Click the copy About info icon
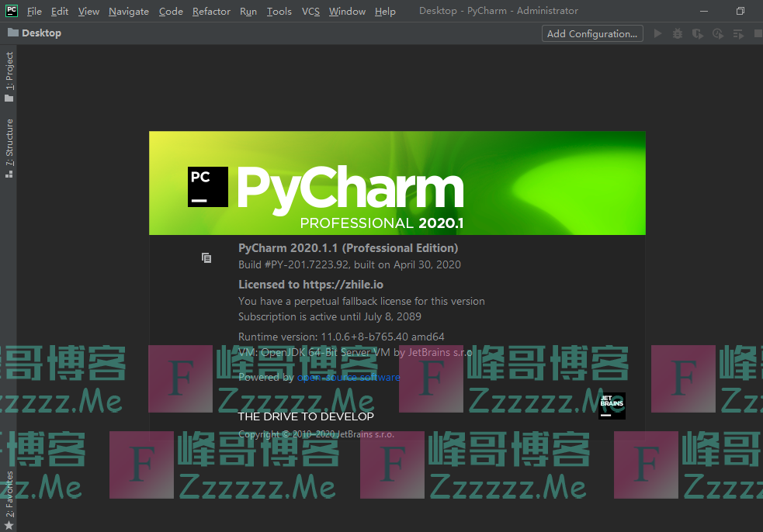 click(x=206, y=257)
